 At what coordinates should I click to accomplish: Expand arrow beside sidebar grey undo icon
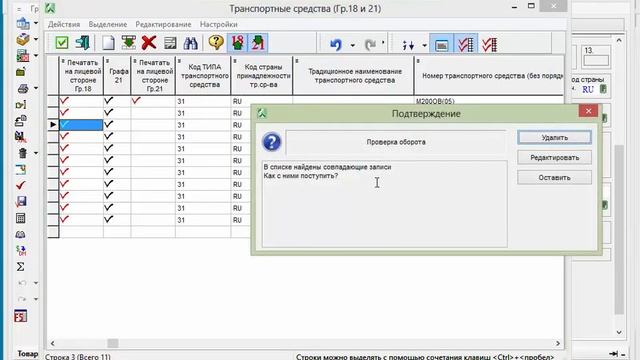[x=36, y=283]
